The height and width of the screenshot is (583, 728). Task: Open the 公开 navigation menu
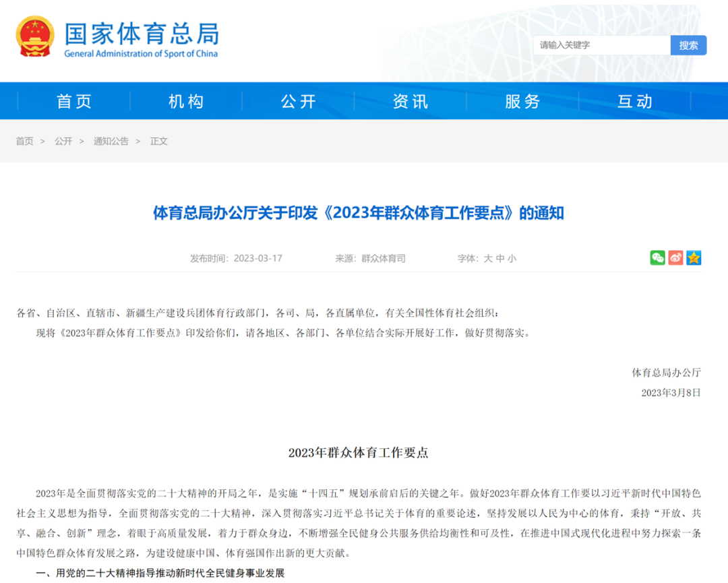[299, 100]
